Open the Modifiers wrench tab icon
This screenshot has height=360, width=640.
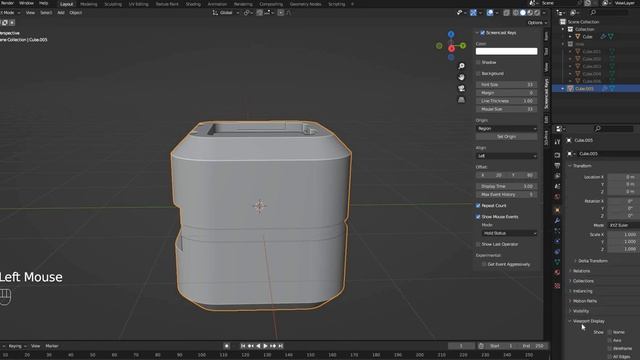tap(557, 220)
